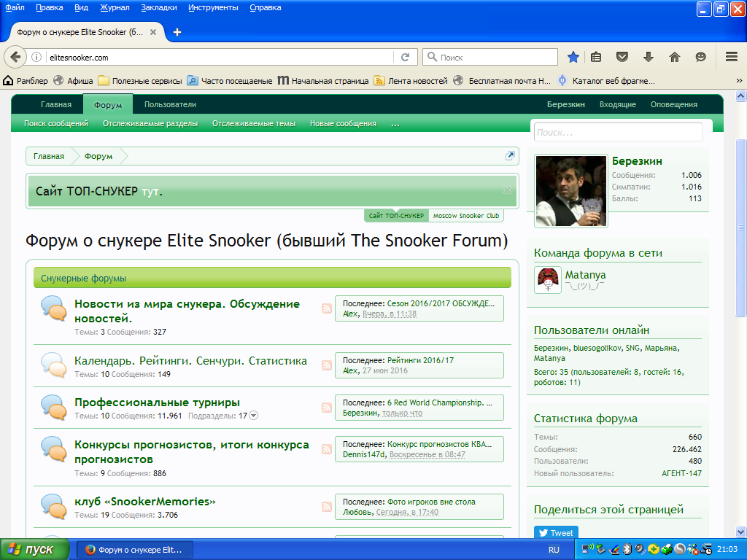Switch to the Пользователи navigation tab
Image resolution: width=747 pixels, height=560 pixels.
pos(170,104)
